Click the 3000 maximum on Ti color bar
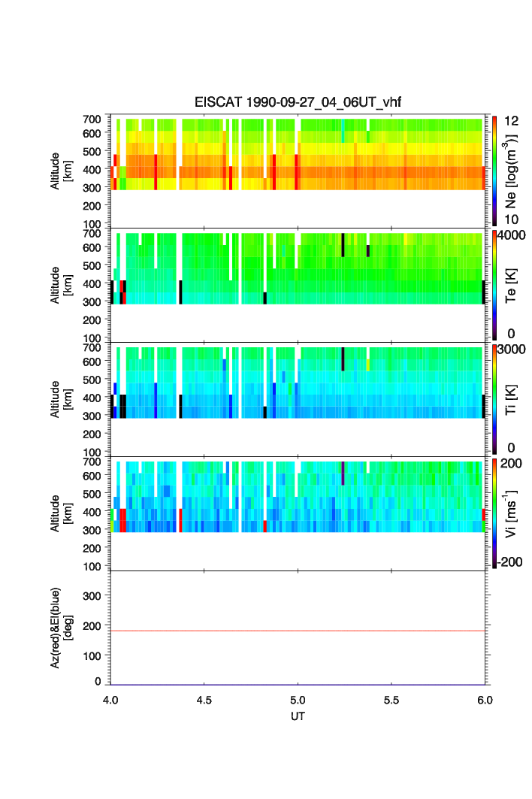This screenshot has height=799, width=532. 511,349
